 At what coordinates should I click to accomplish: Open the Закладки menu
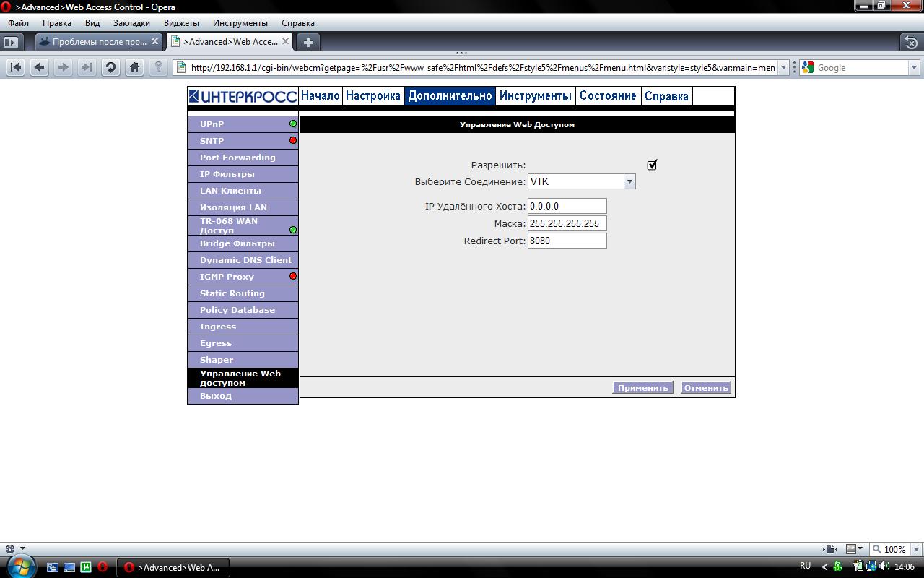(131, 23)
